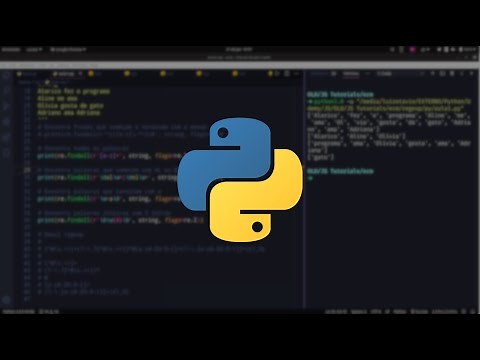Viewport: 480px width, 360px height.
Task: Open the system status menu in top bar
Action: click(458, 49)
